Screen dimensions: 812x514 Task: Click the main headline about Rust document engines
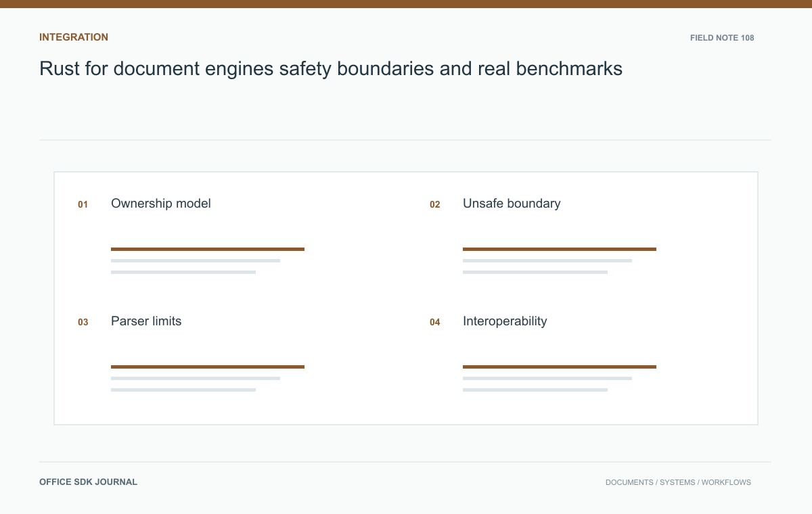point(331,69)
